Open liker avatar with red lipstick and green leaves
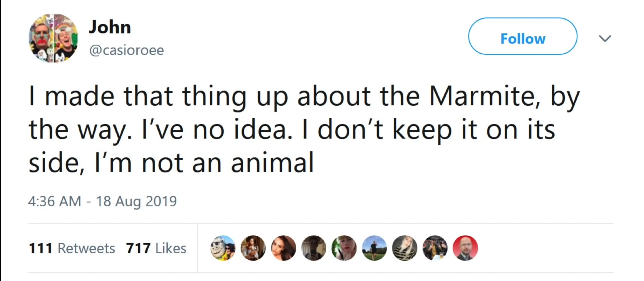The height and width of the screenshot is (281, 644). pyautogui.click(x=344, y=248)
